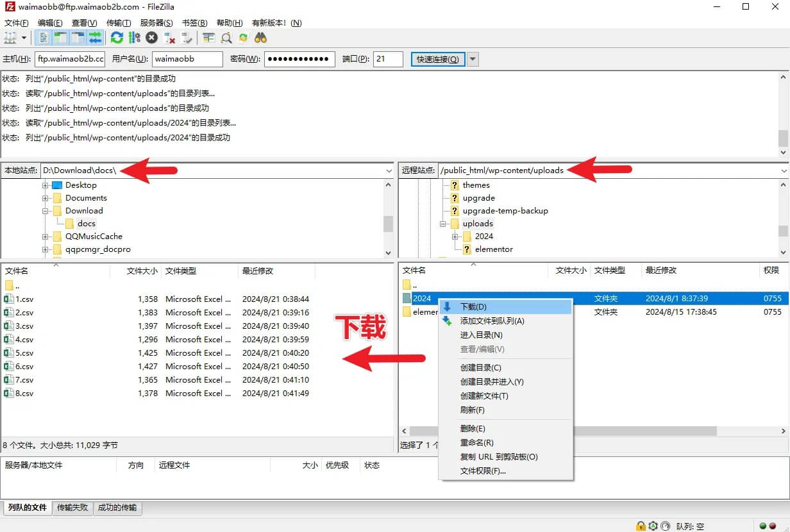Select the 4.csv file in local list
Screen dimensions: 790x532
click(x=24, y=339)
